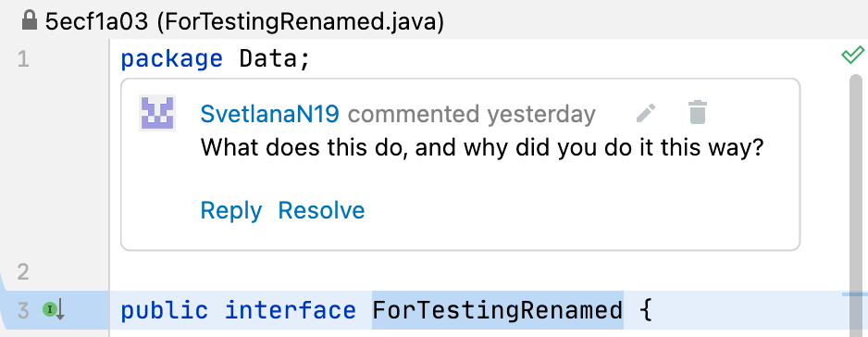Click the green inspection checkmark icon

[x=852, y=55]
